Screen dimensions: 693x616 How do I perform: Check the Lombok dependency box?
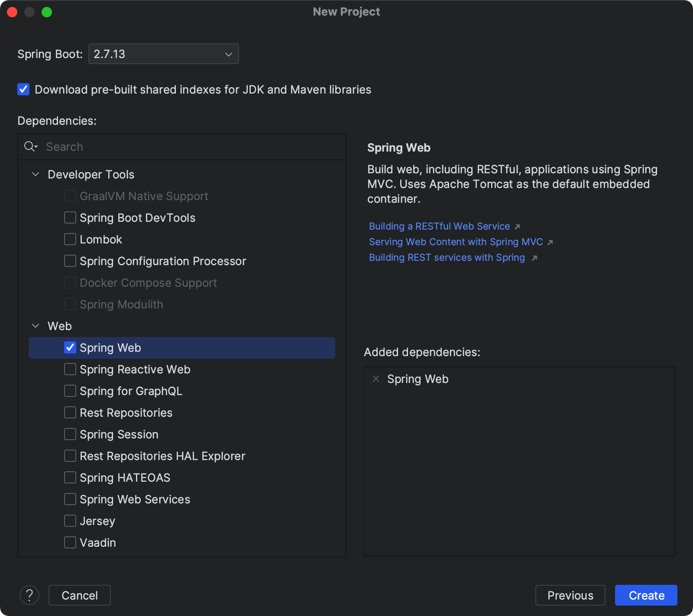[70, 239]
